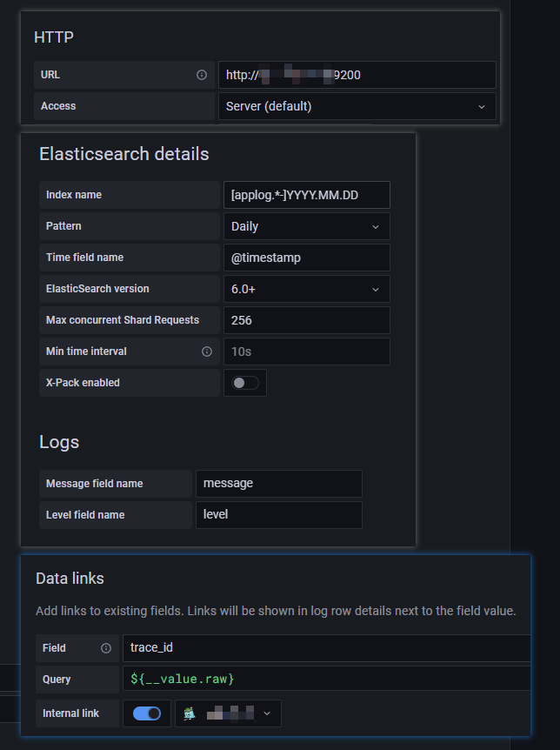Select the @timestamp Time field name input
The height and width of the screenshot is (750, 560).
coord(306,258)
